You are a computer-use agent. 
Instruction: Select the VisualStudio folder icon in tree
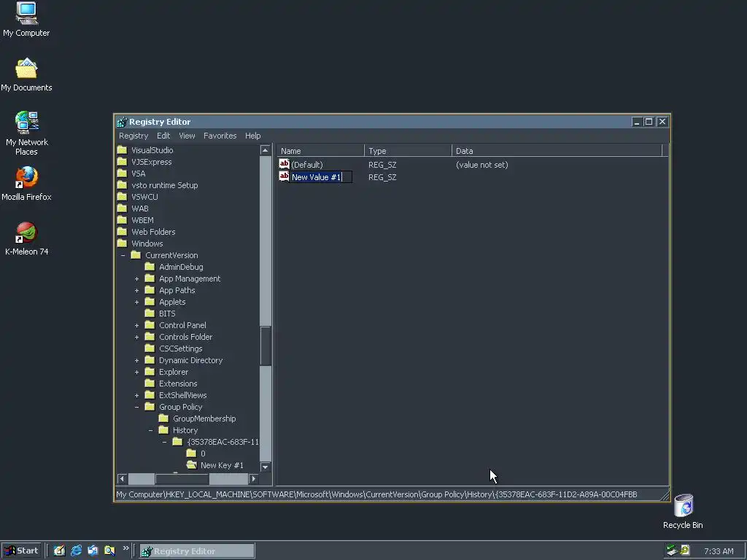pyautogui.click(x=123, y=150)
